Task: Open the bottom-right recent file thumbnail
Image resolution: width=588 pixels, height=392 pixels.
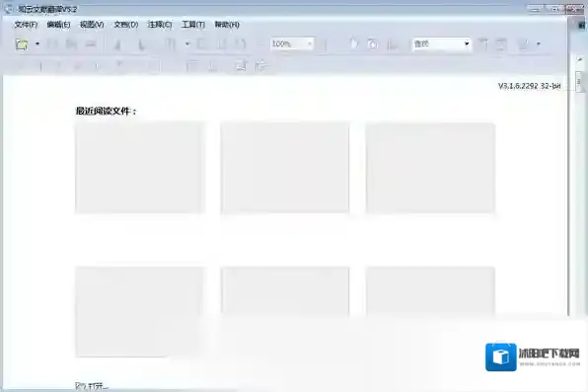Action: (430, 290)
